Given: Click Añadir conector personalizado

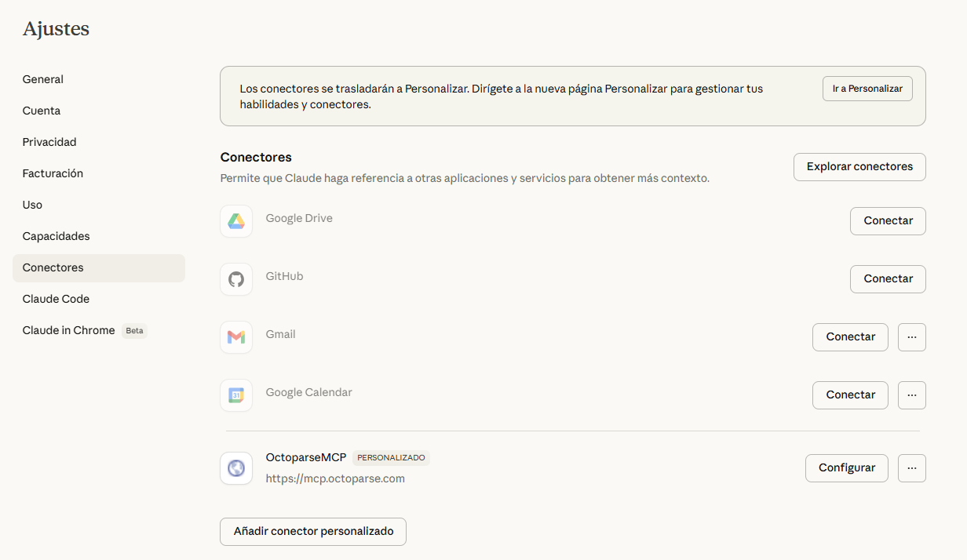Looking at the screenshot, I should pyautogui.click(x=313, y=532).
